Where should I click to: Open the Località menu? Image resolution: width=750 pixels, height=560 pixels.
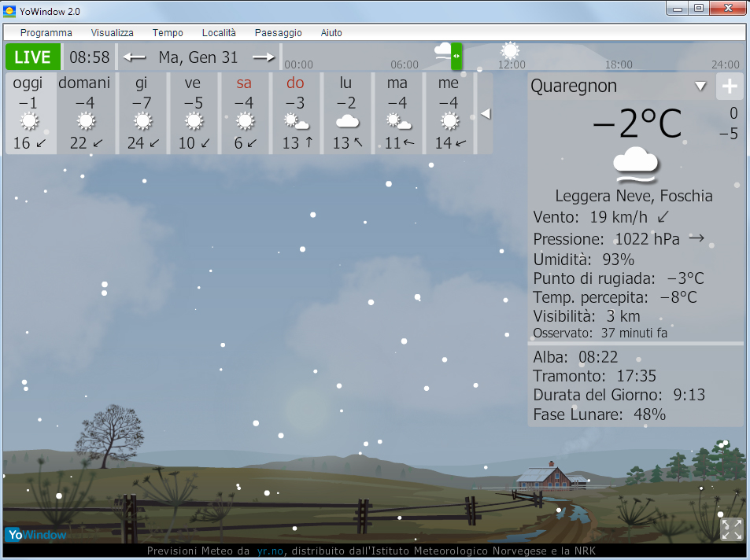pyautogui.click(x=219, y=33)
